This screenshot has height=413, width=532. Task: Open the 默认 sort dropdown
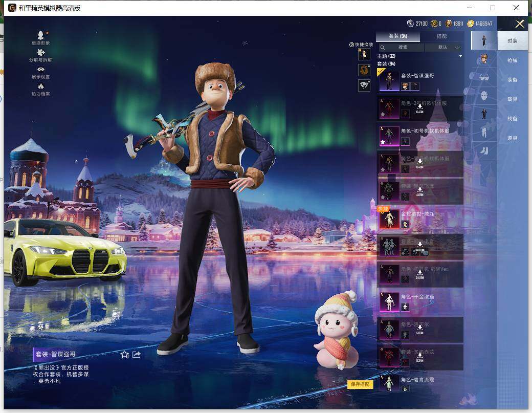444,47
